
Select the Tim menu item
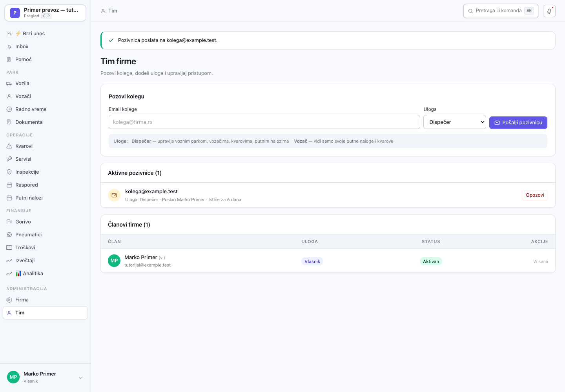click(x=45, y=313)
